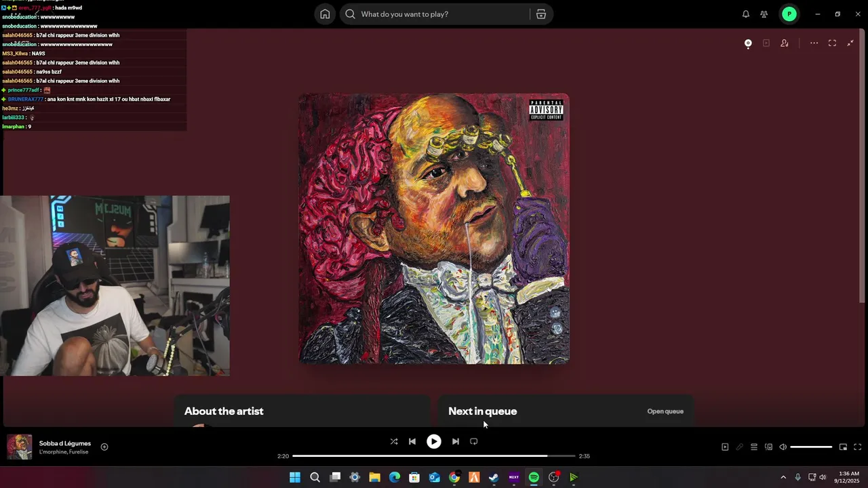Open the three-dot more options menu
Screen dimensions: 868x488
coord(814,43)
